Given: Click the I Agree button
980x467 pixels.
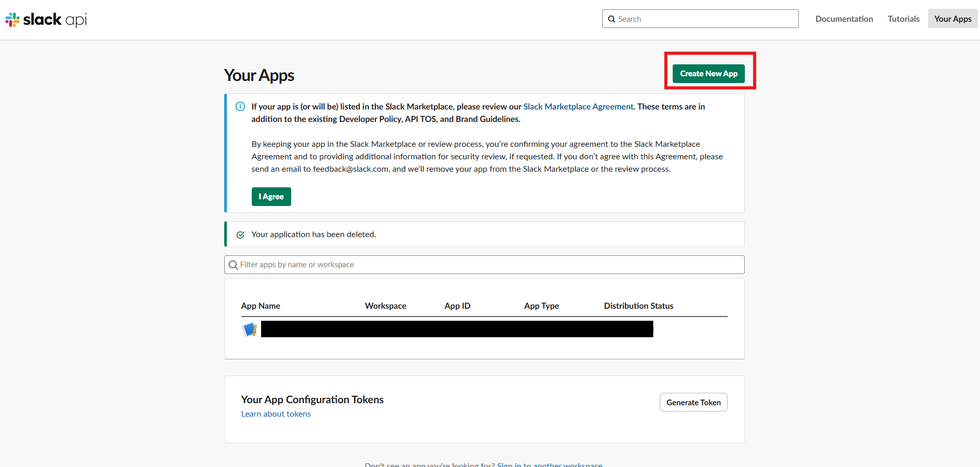Looking at the screenshot, I should tap(271, 197).
